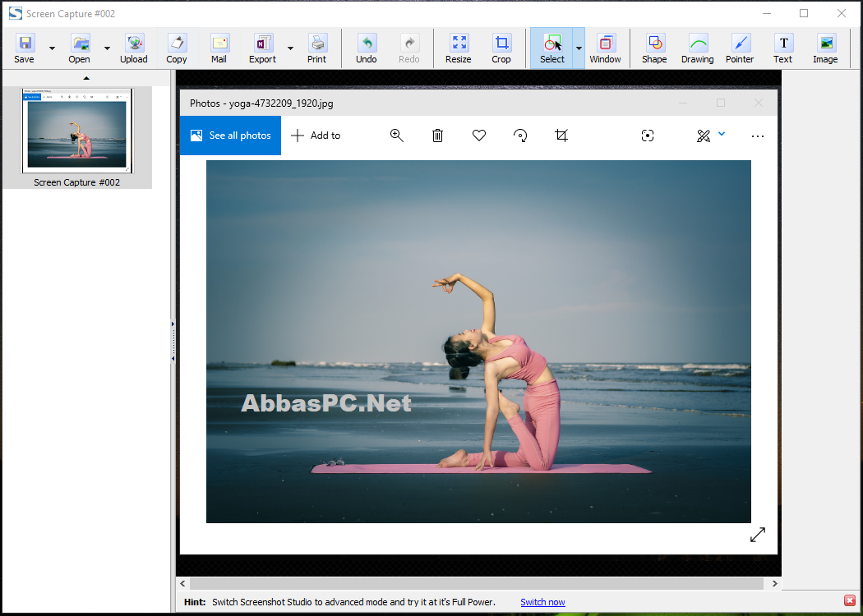This screenshot has width=863, height=616.
Task: Click the Photos delete trash icon
Action: coord(437,136)
